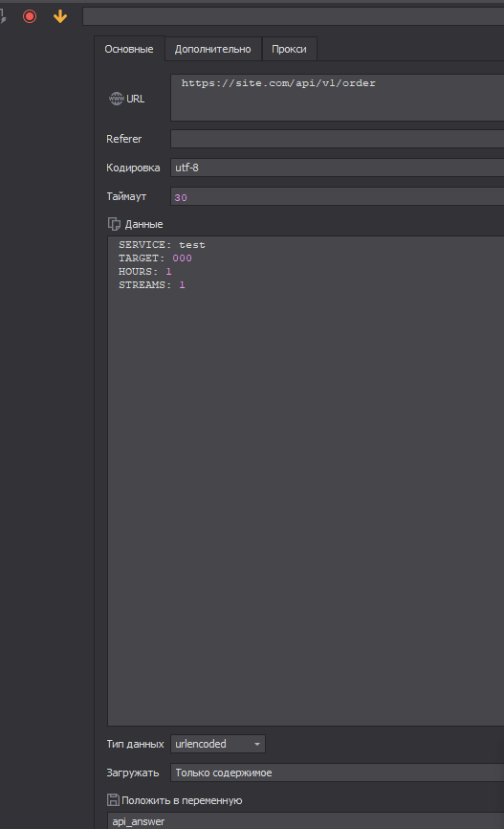Switch to the Основные tab
504x829 pixels.
129,49
